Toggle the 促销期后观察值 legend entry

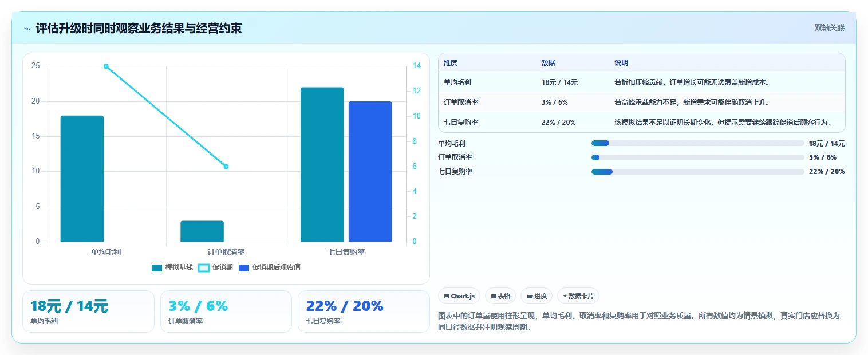270,267
